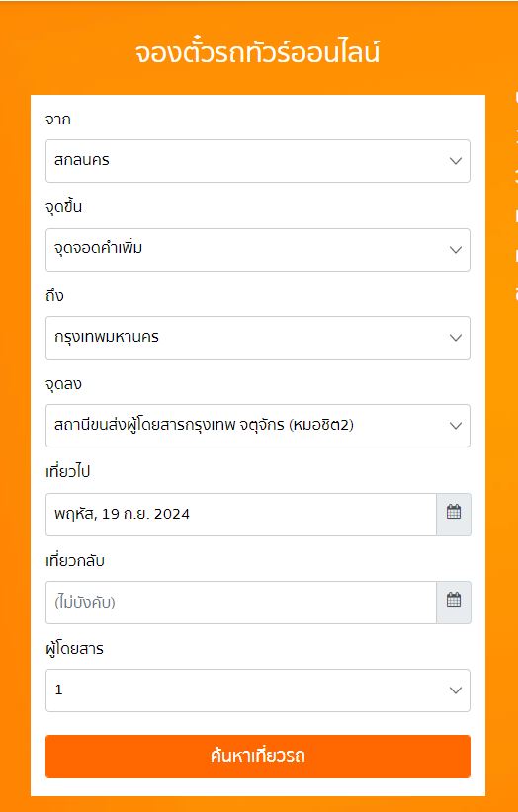Image resolution: width=518 pixels, height=812 pixels.
Task: Click the chevron arrow in ผู้โดยสาร dropdown
Action: 456,690
